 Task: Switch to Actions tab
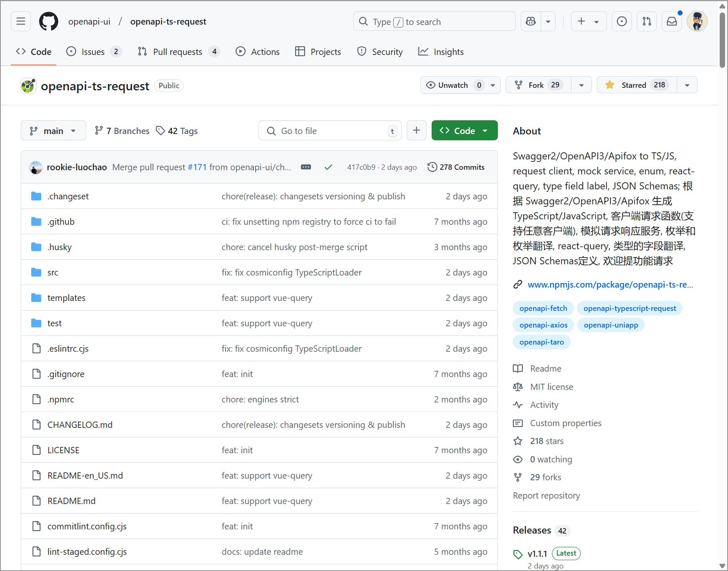[258, 52]
